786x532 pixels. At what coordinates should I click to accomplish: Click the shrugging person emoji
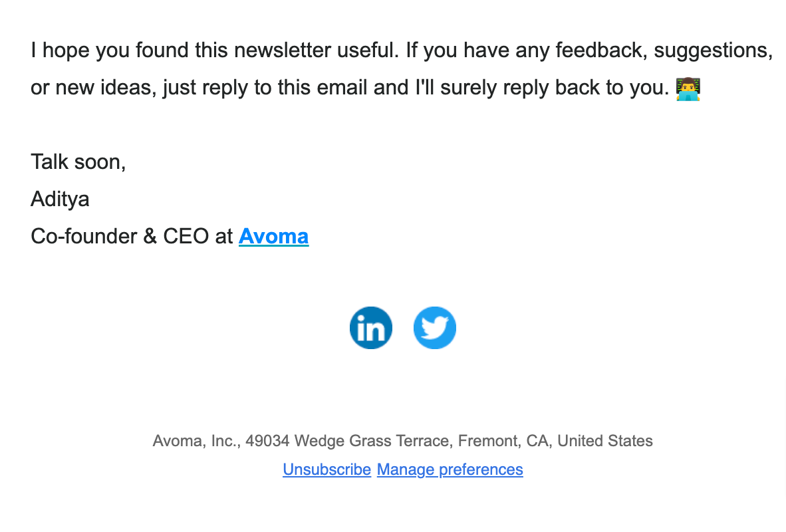688,88
